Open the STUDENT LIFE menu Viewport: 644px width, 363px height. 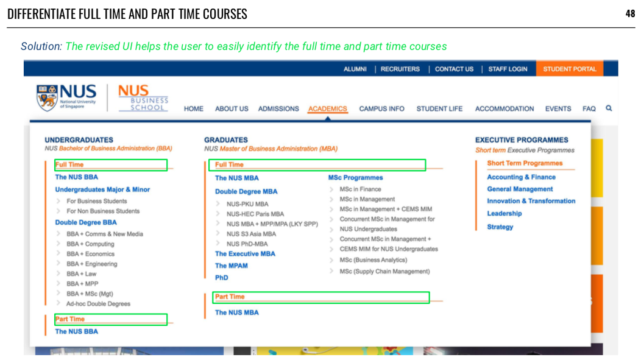[439, 109]
